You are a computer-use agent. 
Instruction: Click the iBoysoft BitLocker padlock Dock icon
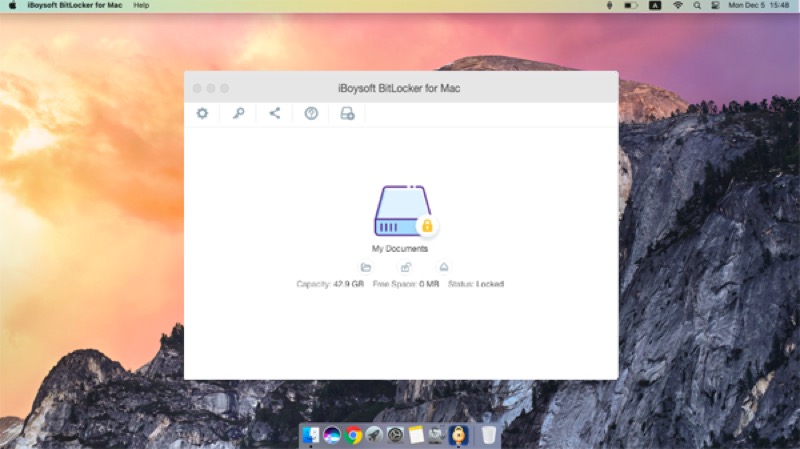458,435
